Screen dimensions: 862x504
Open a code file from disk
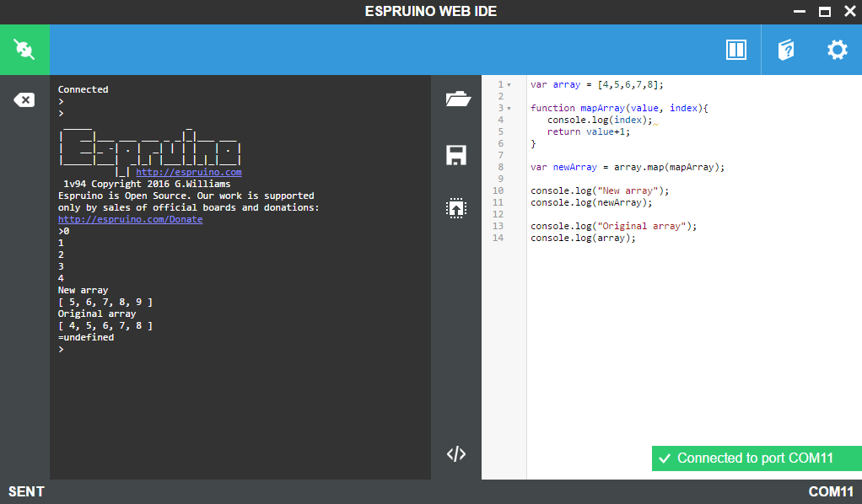point(456,98)
